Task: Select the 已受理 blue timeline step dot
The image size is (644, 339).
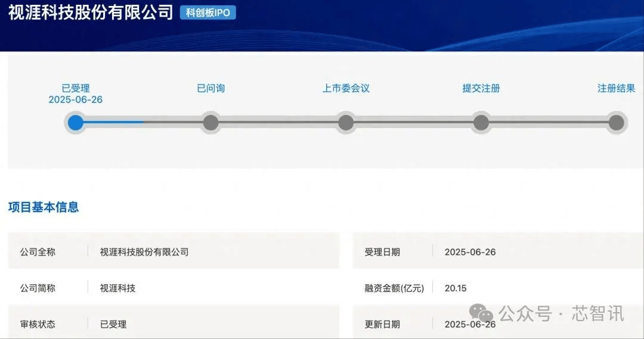Action: (x=76, y=122)
